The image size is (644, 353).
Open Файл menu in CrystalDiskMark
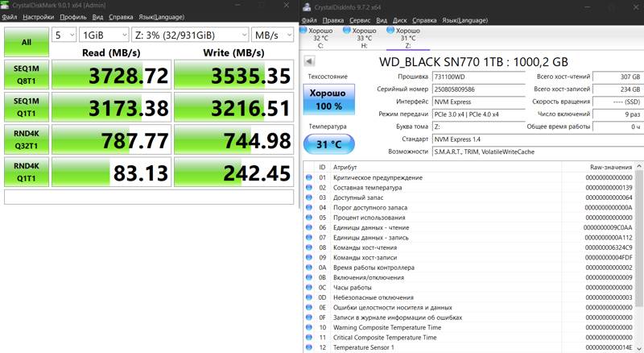(x=10, y=17)
